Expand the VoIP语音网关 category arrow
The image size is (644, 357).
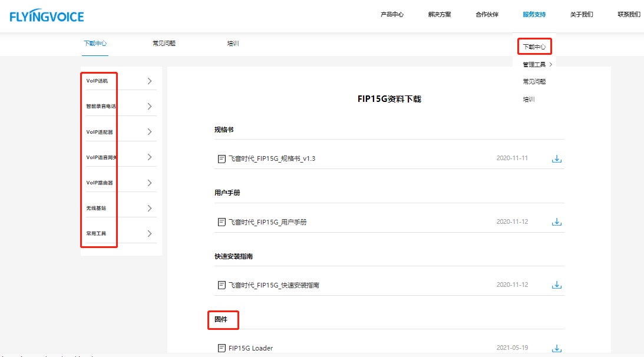click(150, 157)
